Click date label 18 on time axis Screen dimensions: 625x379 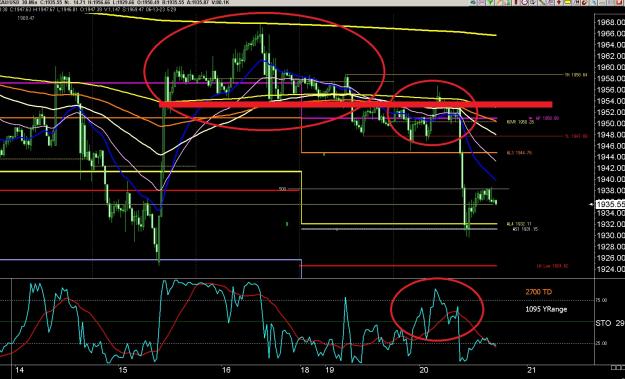pos(305,370)
